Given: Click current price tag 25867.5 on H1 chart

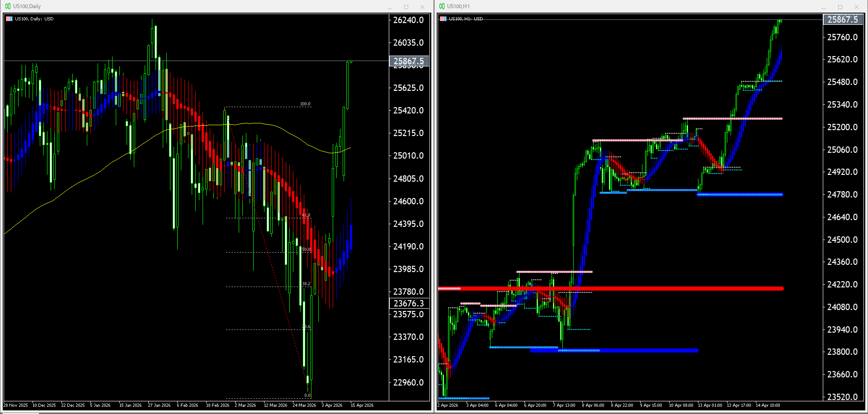Looking at the screenshot, I should pyautogui.click(x=843, y=19).
